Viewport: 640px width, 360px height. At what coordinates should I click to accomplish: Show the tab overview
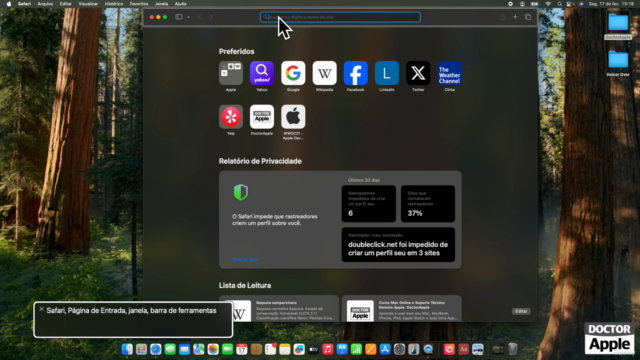click(x=528, y=17)
